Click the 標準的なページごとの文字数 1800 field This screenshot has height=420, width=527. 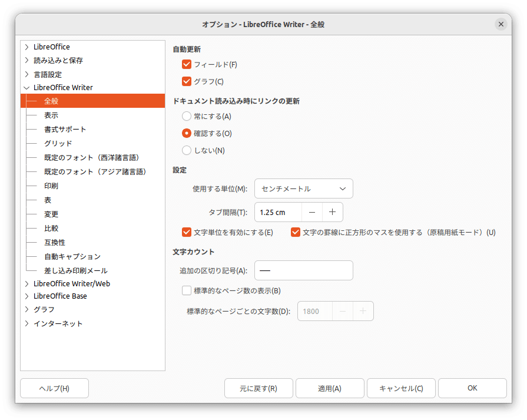(315, 311)
